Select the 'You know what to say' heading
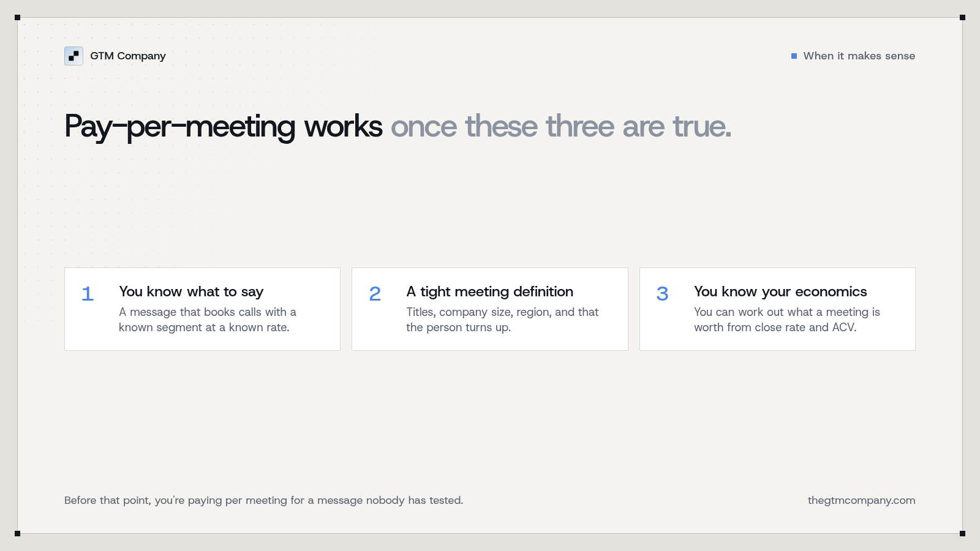Screen dimensions: 980x551 pos(191,292)
